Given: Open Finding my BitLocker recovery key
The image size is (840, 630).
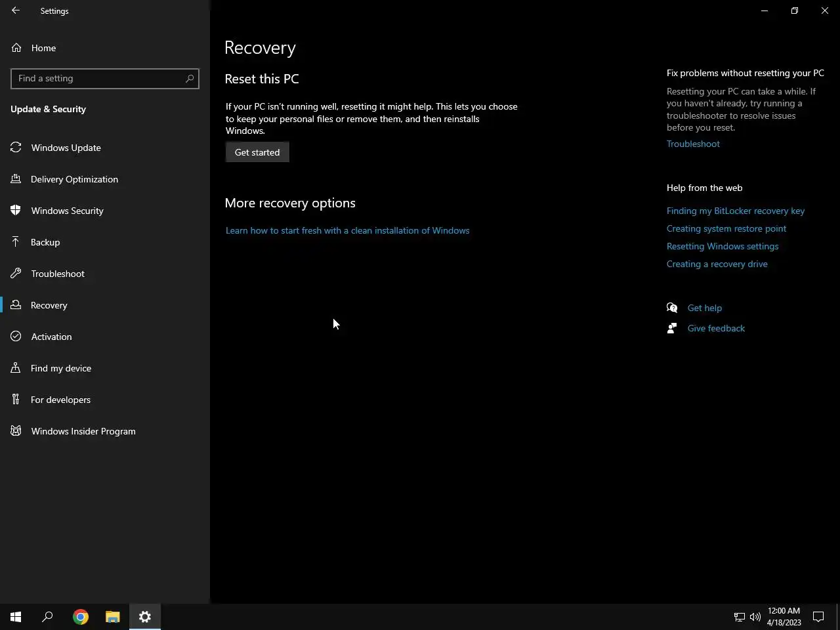Looking at the screenshot, I should [736, 211].
